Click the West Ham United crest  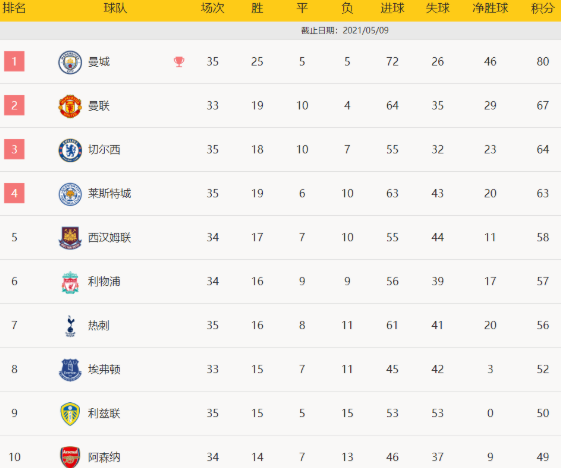pyautogui.click(x=70, y=238)
